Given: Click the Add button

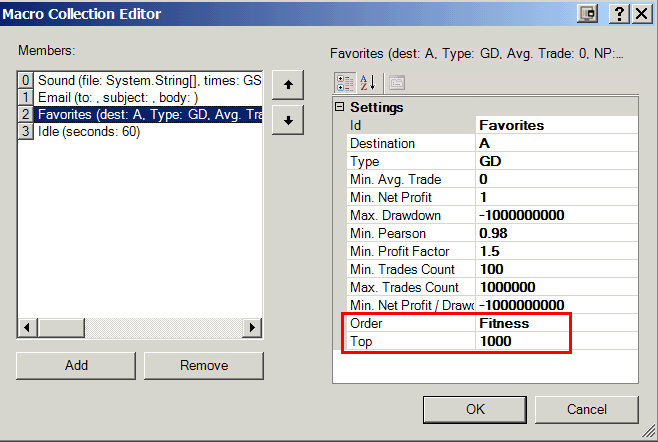Looking at the screenshot, I should pos(76,365).
